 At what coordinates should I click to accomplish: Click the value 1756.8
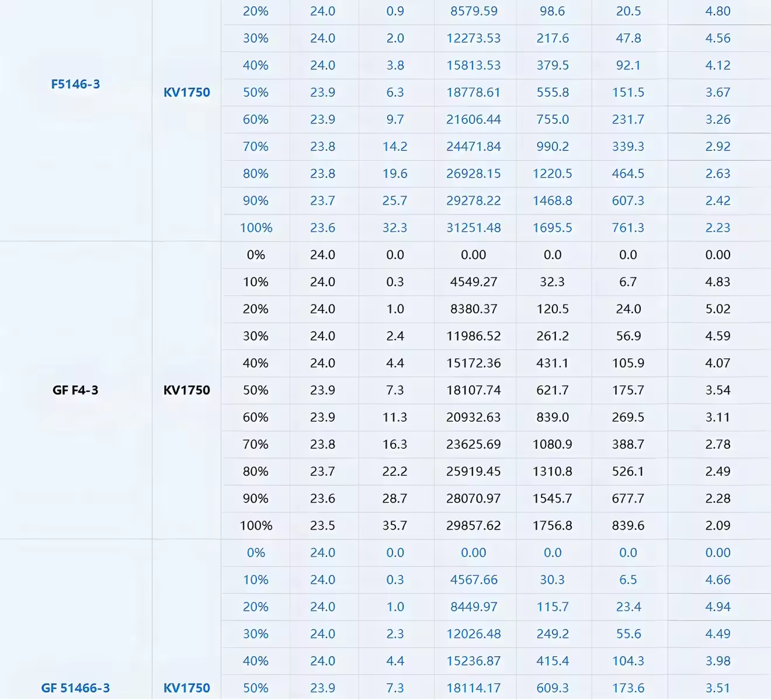553,525
